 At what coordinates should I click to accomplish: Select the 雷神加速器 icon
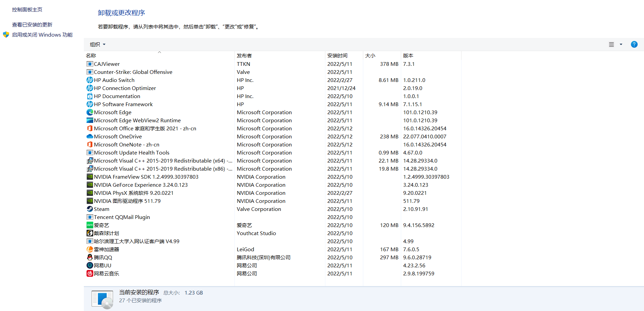click(90, 249)
